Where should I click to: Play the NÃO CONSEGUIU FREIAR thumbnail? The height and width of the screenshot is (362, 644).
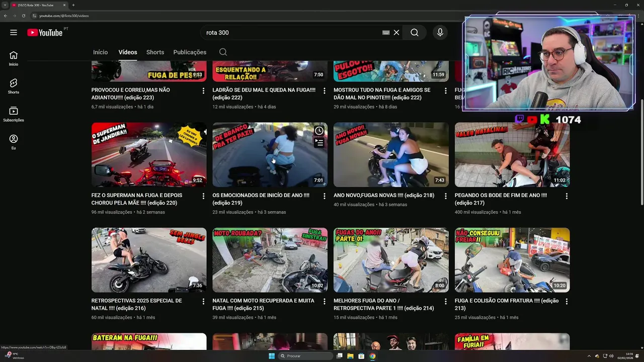512,260
